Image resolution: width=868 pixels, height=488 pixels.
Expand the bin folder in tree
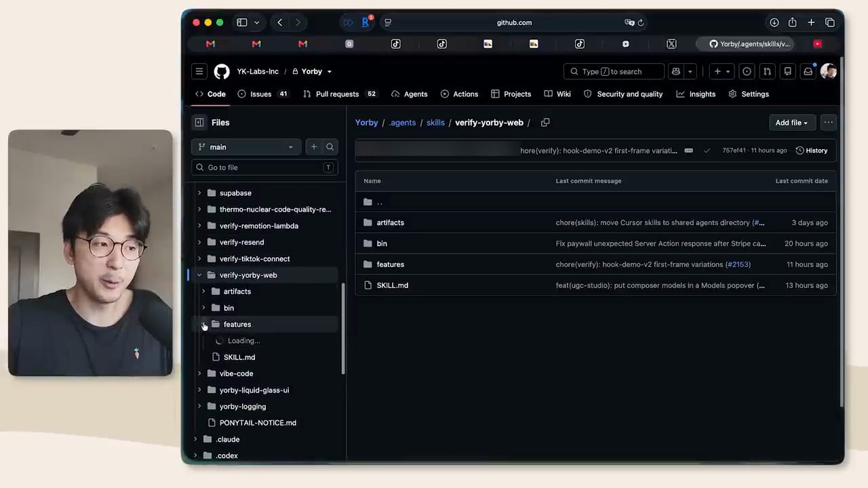point(203,308)
